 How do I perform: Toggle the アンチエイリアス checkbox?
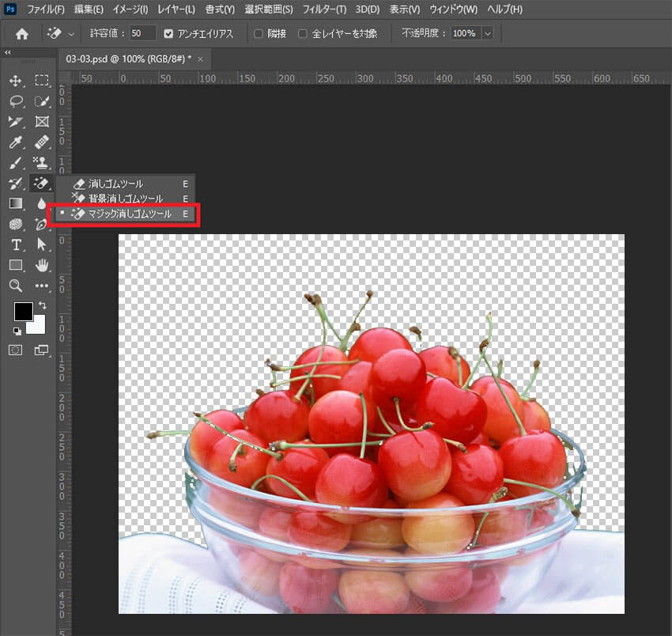click(x=169, y=34)
